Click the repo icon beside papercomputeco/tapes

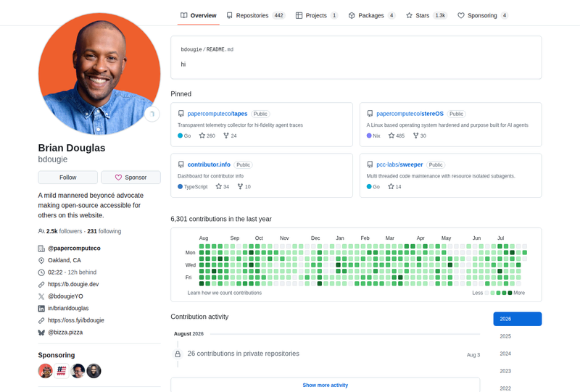point(181,114)
